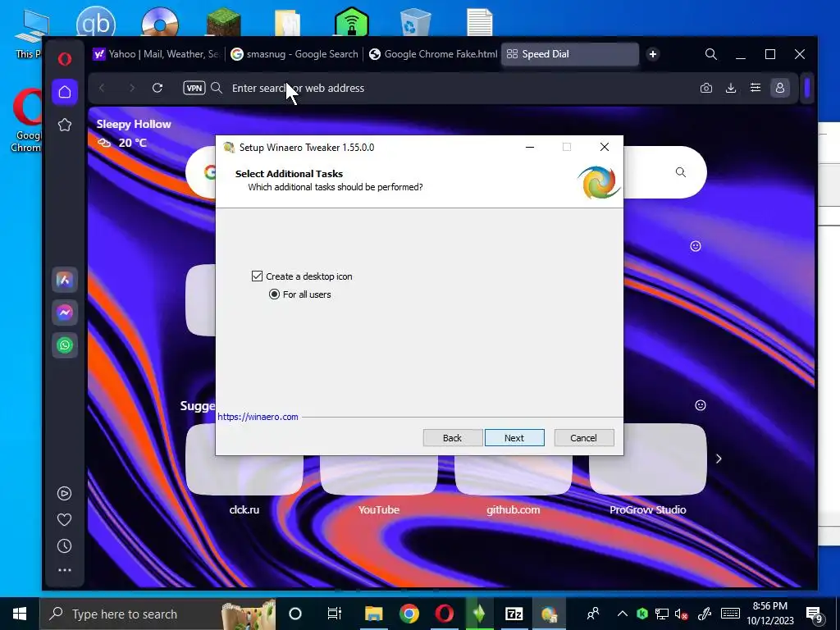
Task: Click Next in Winaero Tweaker setup
Action: click(514, 438)
